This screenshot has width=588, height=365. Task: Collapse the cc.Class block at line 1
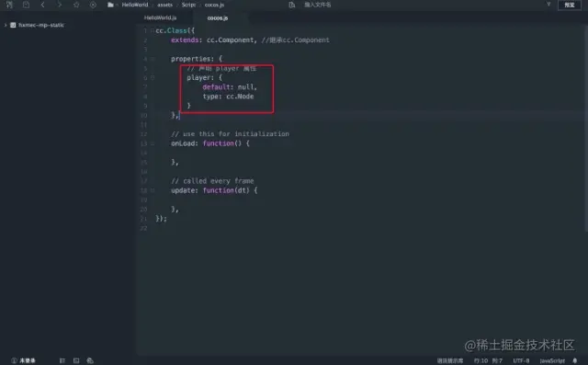click(x=153, y=30)
